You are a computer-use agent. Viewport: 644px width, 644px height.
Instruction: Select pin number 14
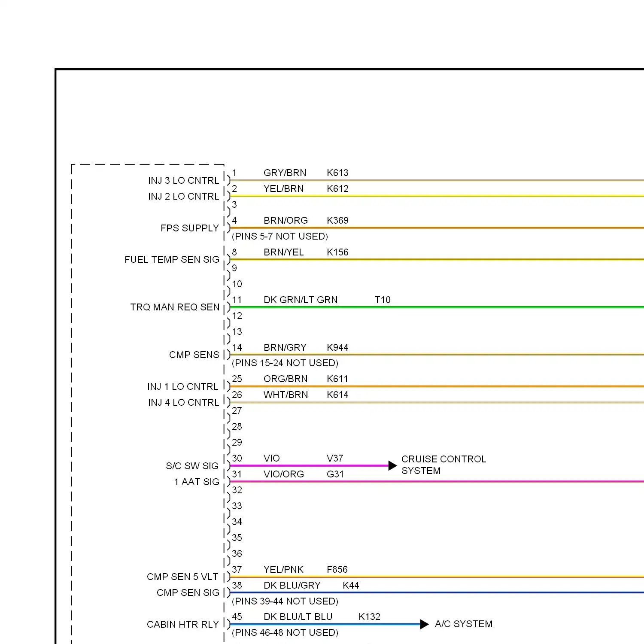237,347
